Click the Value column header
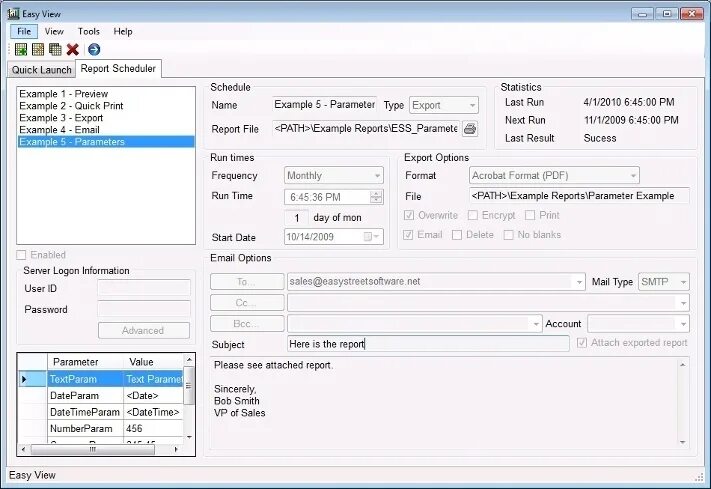This screenshot has height=489, width=711. point(153,362)
